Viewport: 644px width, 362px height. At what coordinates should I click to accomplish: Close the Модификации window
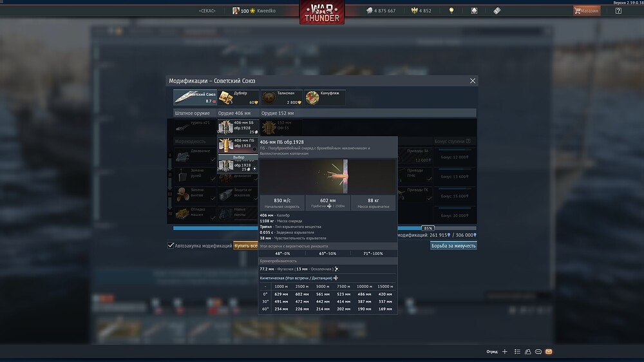click(x=472, y=81)
